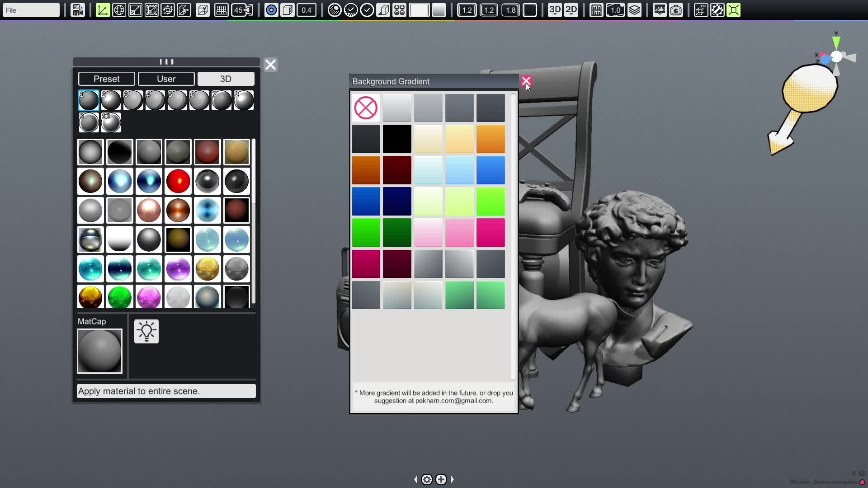This screenshot has height=488, width=868.
Task: Click the 45 camera field-of-view icon
Action: (x=242, y=10)
